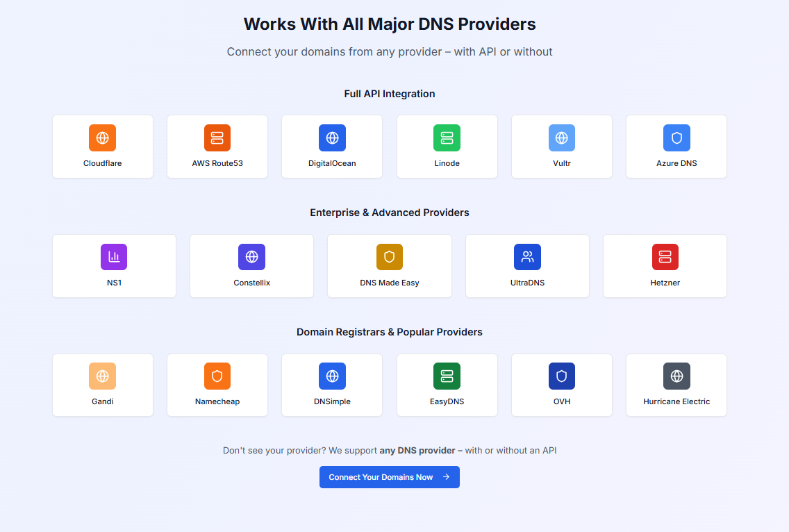Click the navy OVH shield icon
Image resolution: width=789 pixels, height=532 pixels.
coord(562,376)
